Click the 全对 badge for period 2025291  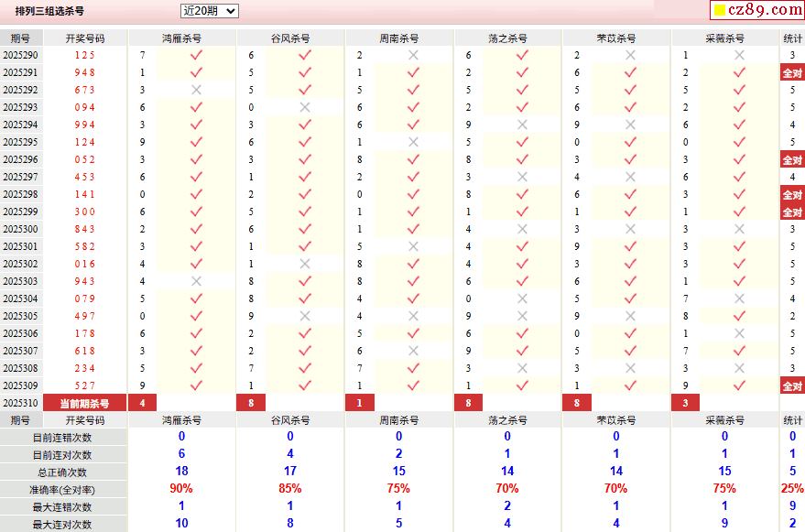792,72
